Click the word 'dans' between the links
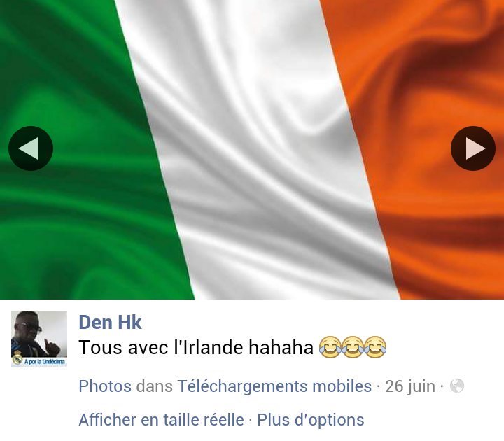 [x=154, y=386]
